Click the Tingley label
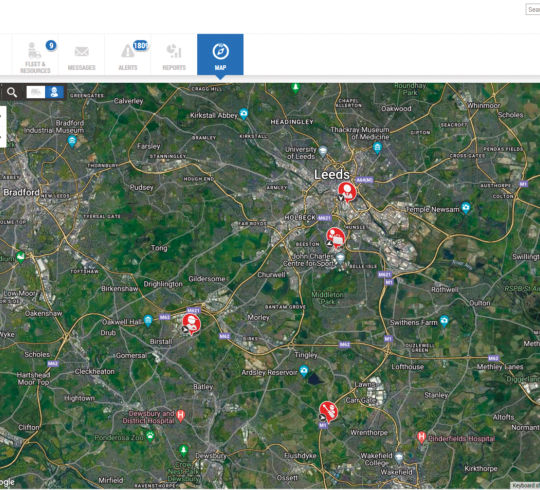This screenshot has width=540, height=490. tap(306, 355)
